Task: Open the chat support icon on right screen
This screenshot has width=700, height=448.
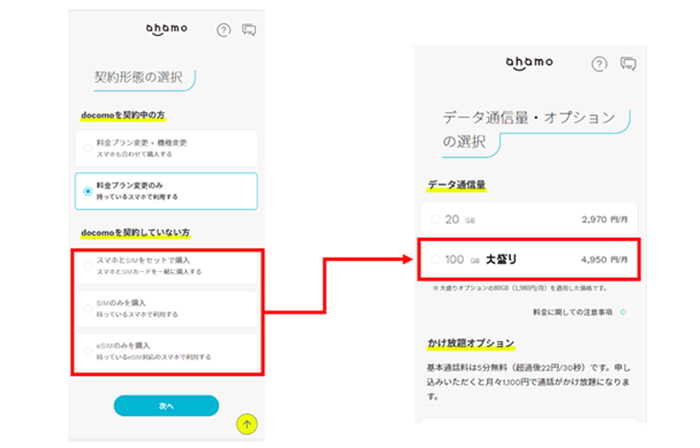Action: point(628,63)
